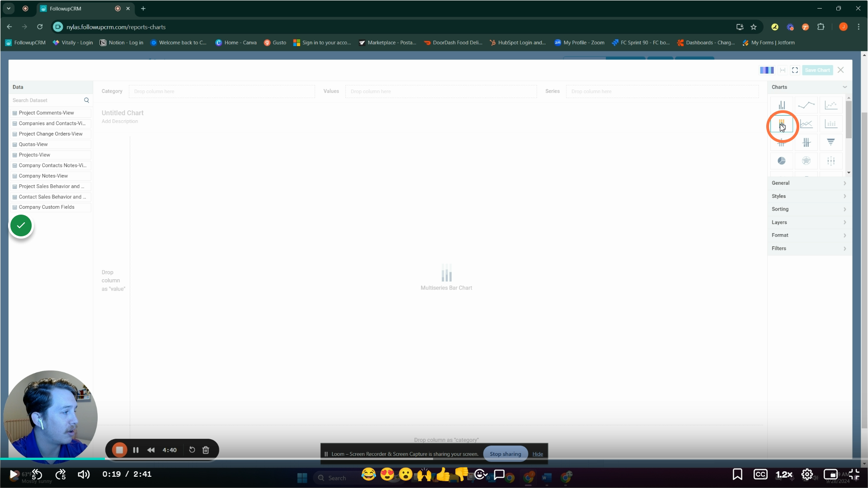This screenshot has width=868, height=488.
Task: Toggle closed captions on video
Action: (x=760, y=474)
